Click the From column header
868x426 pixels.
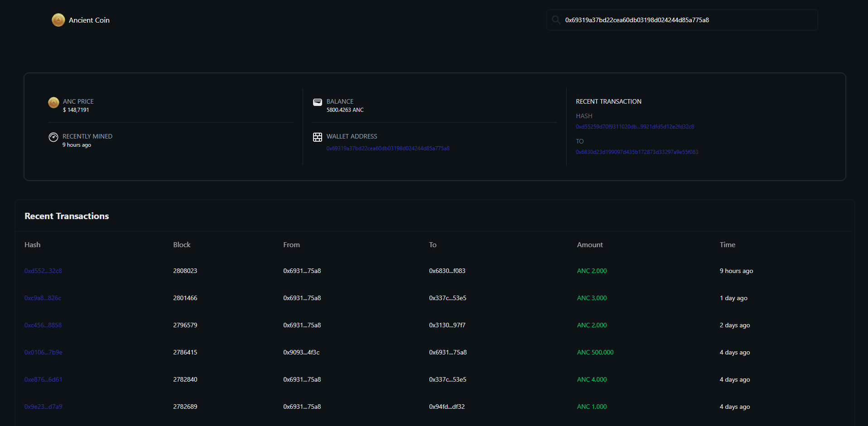point(291,245)
